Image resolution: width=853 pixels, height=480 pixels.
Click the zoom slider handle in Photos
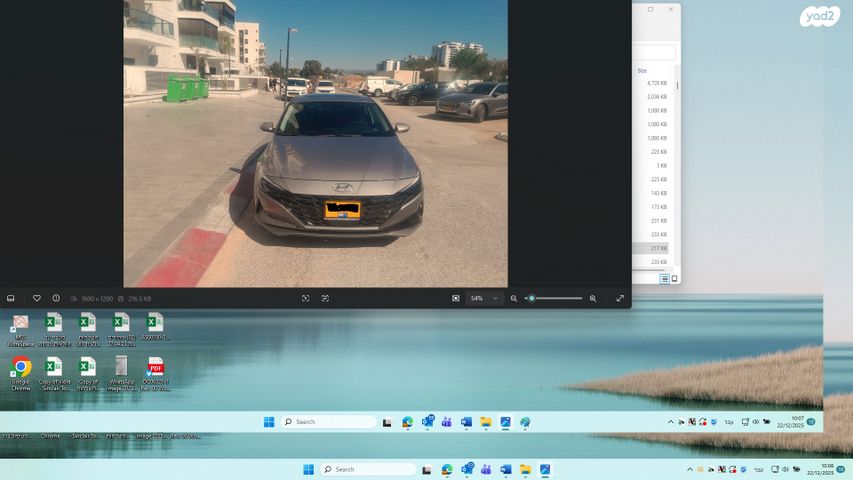(532, 298)
